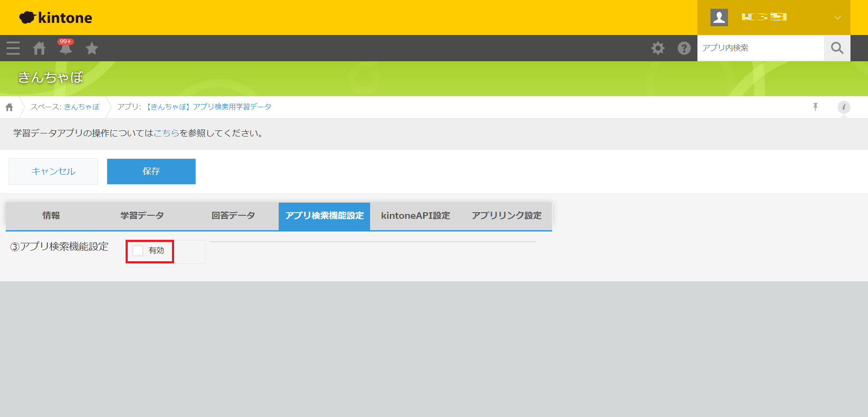868x417 pixels.
Task: Open the favorites star icon
Action: click(92, 48)
